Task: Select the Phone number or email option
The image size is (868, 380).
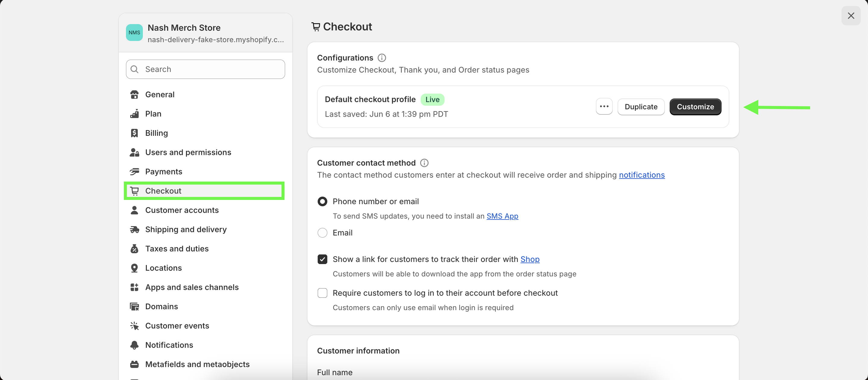Action: tap(322, 202)
